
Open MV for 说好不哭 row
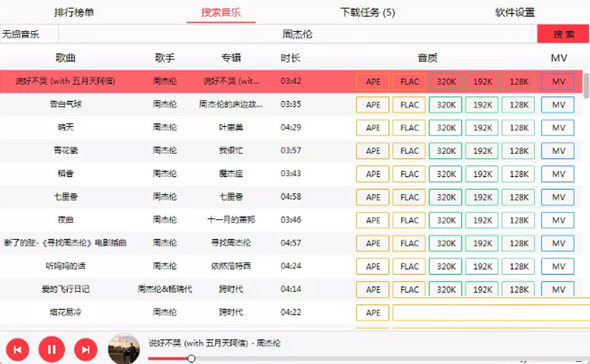558,82
